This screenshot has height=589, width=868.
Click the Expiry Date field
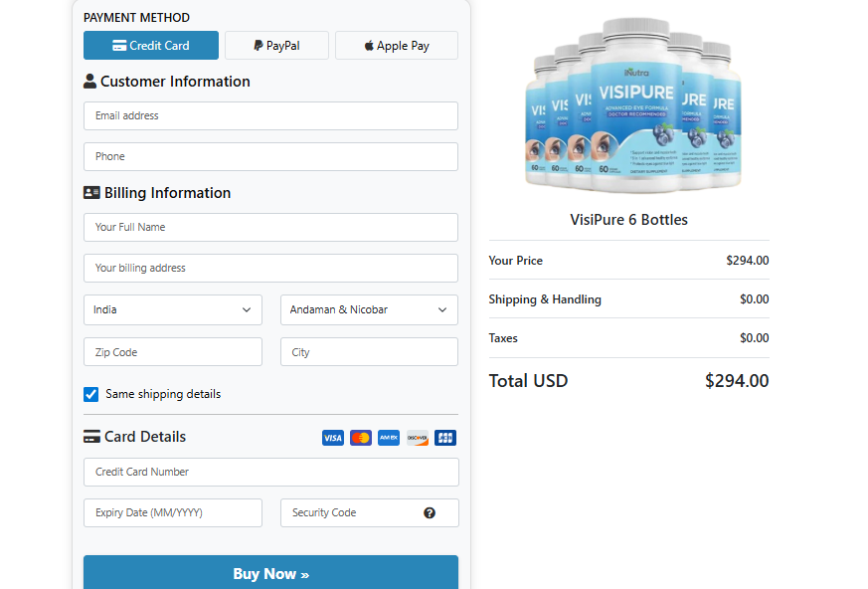[173, 513]
